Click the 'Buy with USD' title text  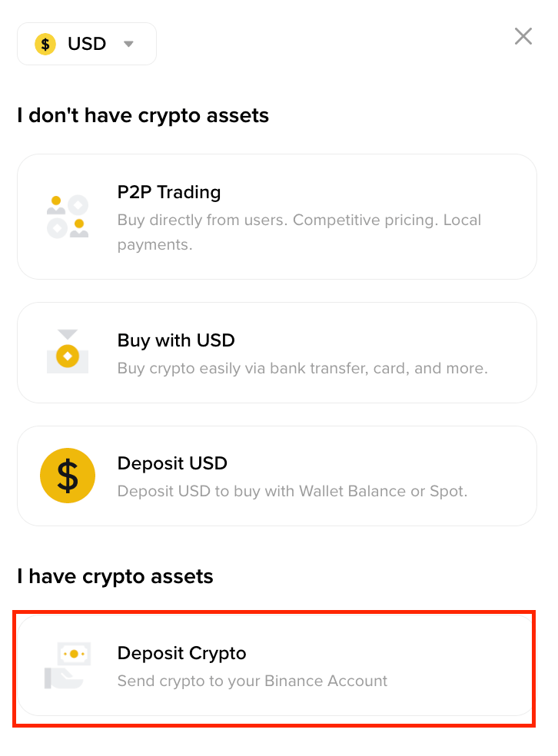pos(176,340)
